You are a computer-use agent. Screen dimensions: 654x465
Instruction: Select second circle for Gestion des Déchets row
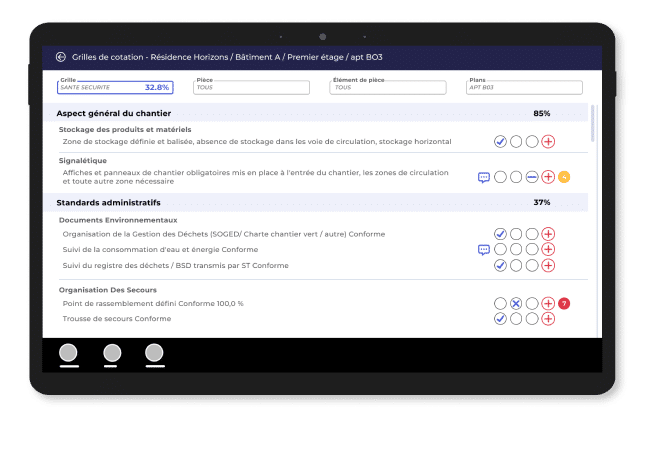(516, 234)
